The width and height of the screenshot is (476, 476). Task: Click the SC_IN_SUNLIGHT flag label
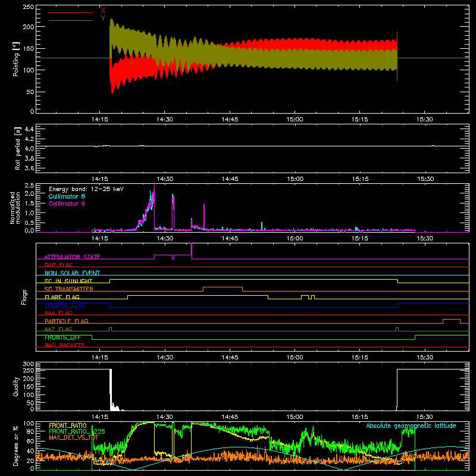click(68, 281)
